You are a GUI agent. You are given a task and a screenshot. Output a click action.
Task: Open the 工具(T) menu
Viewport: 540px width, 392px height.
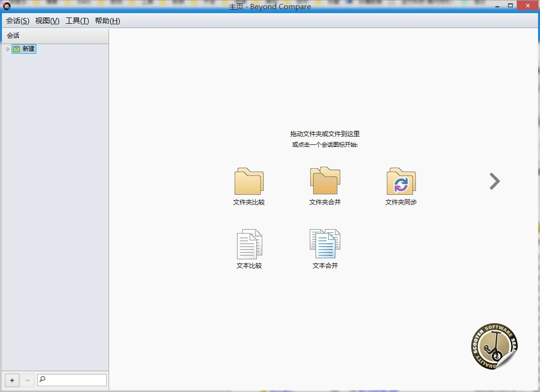pos(77,21)
